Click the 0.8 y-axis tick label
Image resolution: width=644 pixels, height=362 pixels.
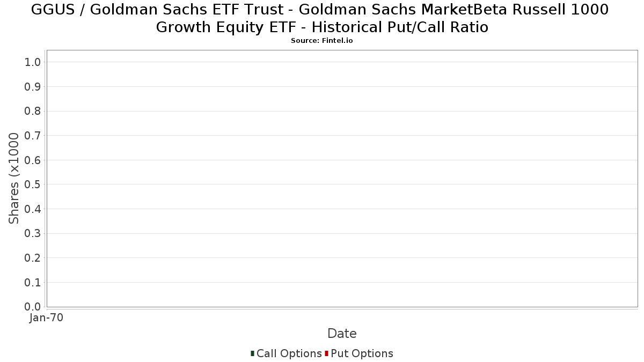point(33,111)
